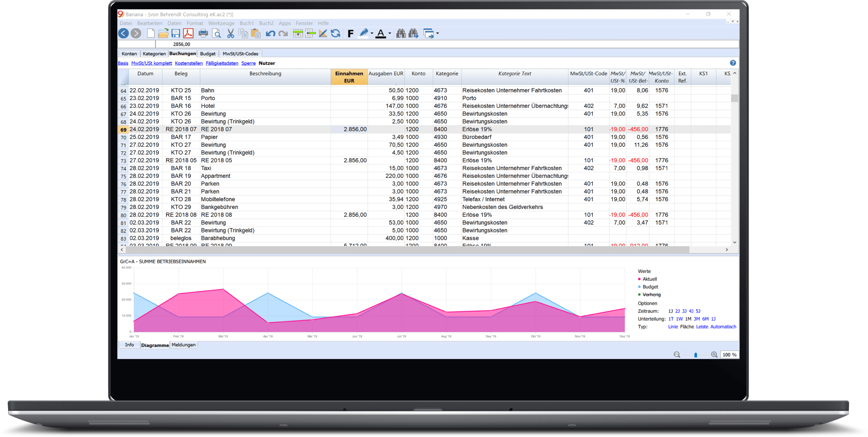Toggle the Budget series in chart legend
The height and width of the screenshot is (437, 868).
[650, 287]
